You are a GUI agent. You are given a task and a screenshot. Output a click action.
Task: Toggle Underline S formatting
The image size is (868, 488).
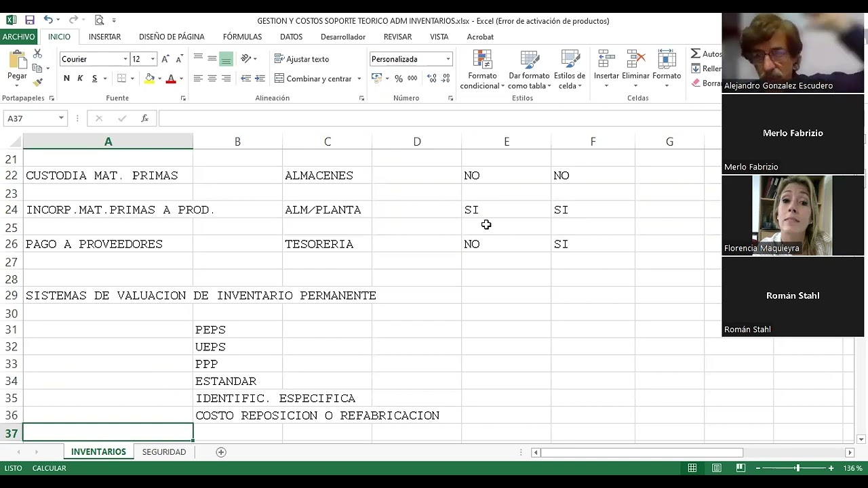tap(94, 79)
